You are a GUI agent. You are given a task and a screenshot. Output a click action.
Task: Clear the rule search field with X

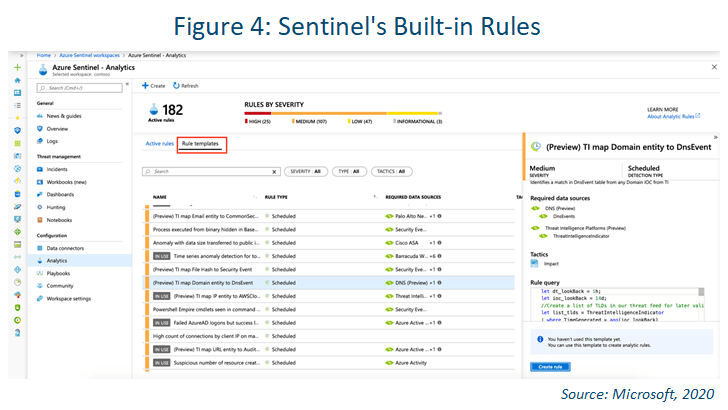274,172
